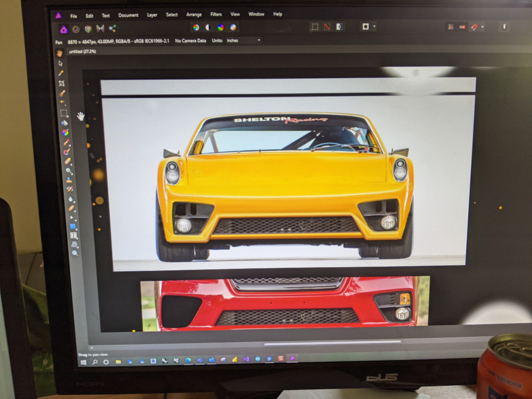Screen dimensions: 532x399
Task: Apply Auto White Balance from toolbar
Action: point(232,28)
